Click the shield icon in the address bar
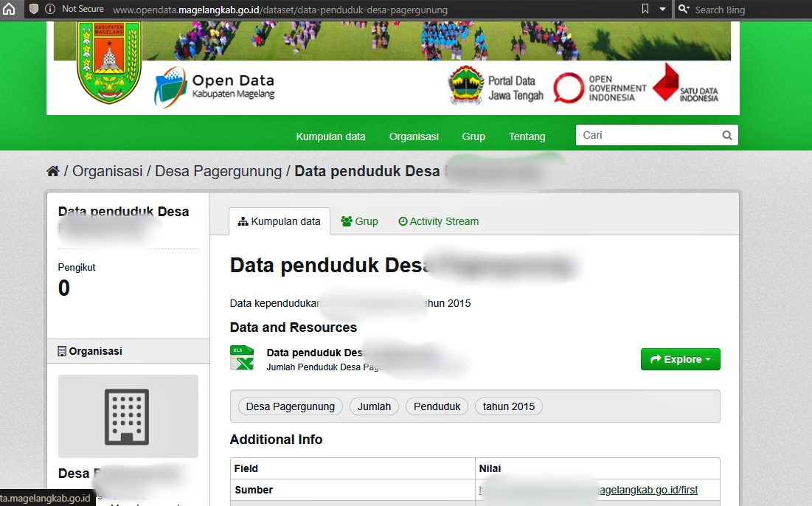812x506 pixels. [x=32, y=10]
